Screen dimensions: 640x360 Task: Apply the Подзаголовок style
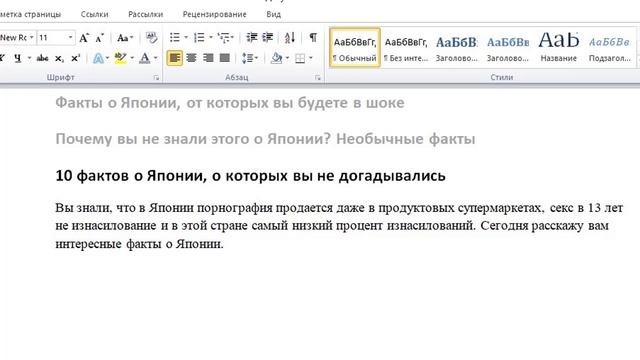pos(609,48)
